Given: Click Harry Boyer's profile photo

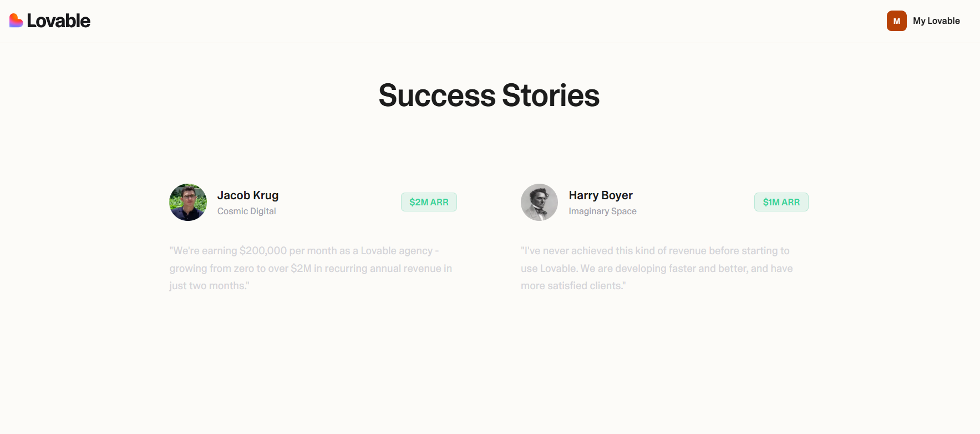Looking at the screenshot, I should [x=539, y=202].
